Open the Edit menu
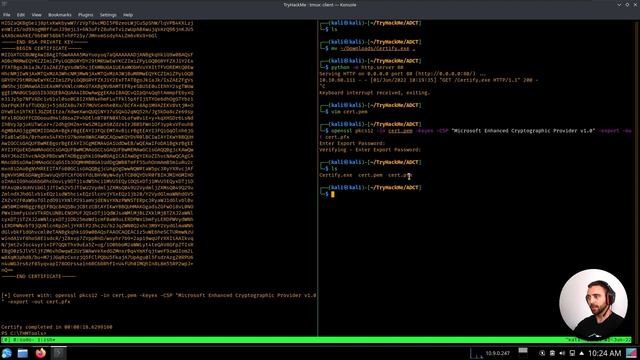 click(x=21, y=15)
